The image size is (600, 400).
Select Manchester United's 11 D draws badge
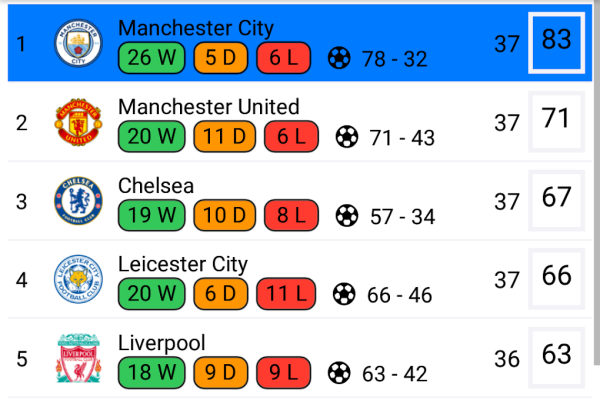click(x=225, y=137)
